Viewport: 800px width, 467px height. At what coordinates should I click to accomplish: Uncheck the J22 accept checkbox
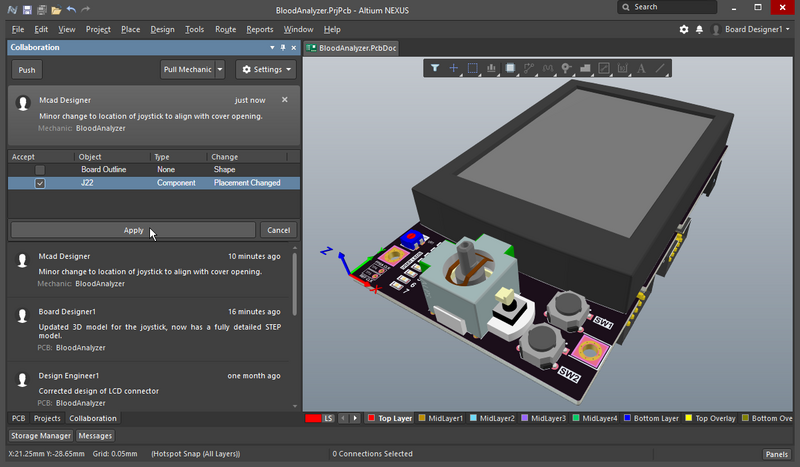coord(40,183)
